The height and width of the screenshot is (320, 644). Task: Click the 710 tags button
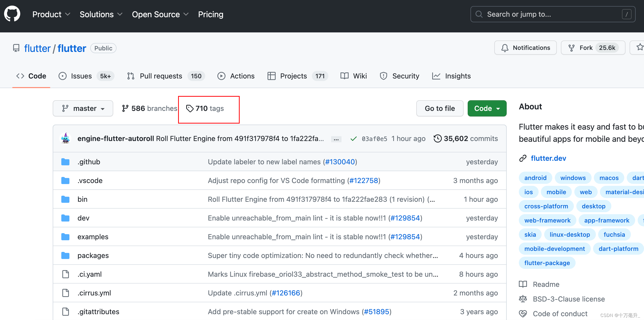click(x=210, y=108)
